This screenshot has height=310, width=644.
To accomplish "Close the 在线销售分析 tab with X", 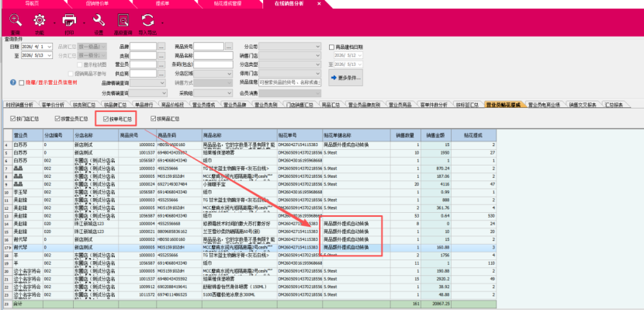I will (x=319, y=3).
